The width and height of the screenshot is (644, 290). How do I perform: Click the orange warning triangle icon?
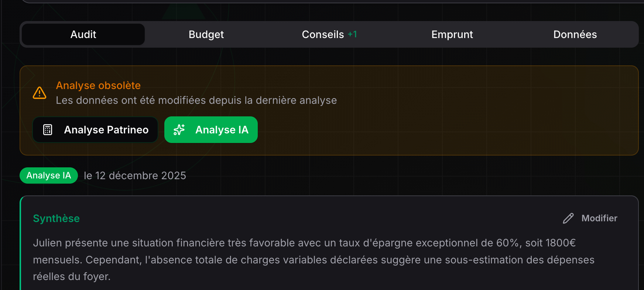coord(39,92)
